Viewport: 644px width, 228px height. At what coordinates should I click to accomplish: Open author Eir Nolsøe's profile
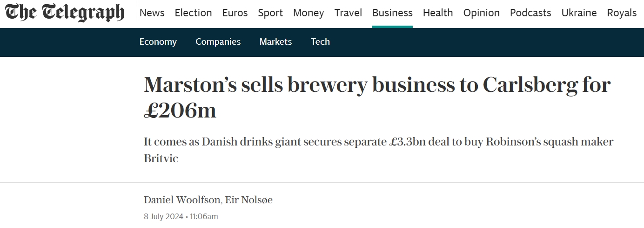pos(249,200)
